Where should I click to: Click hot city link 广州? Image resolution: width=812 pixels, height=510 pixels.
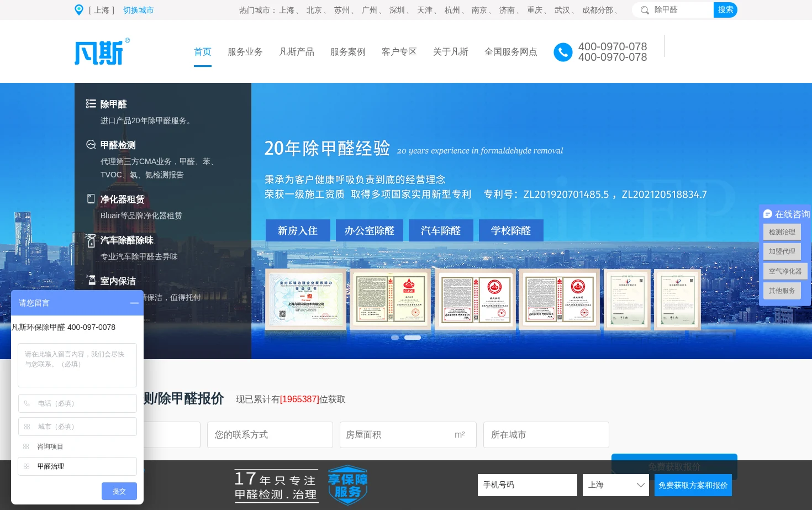point(370,10)
